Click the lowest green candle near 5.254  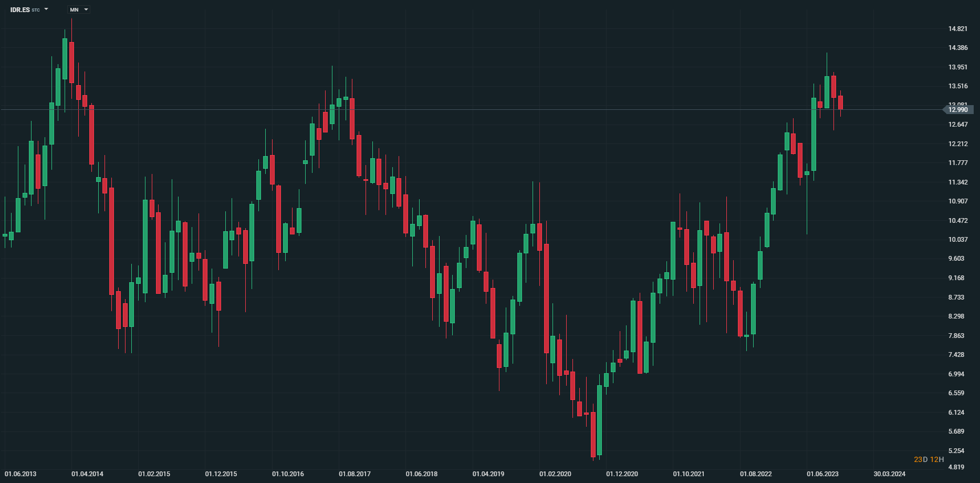(x=599, y=420)
